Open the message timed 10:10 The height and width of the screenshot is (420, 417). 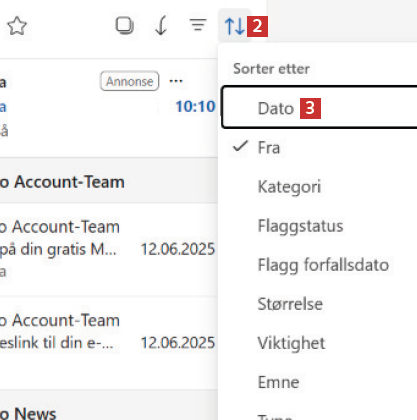pos(109,108)
